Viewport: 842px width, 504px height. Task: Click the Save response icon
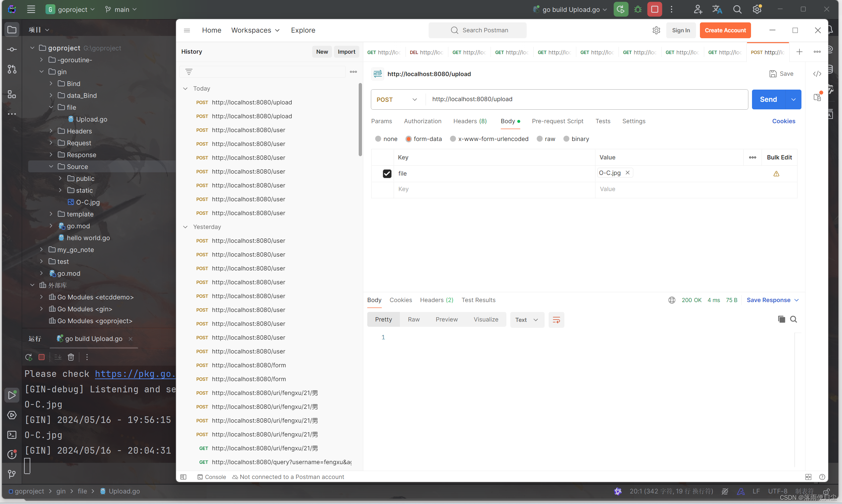click(x=772, y=299)
